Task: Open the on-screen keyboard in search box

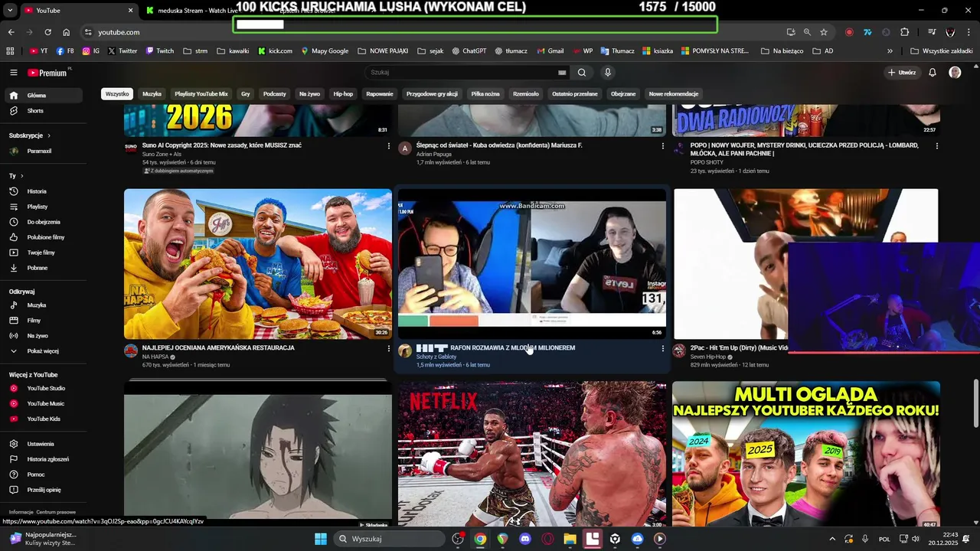Action: (x=562, y=73)
